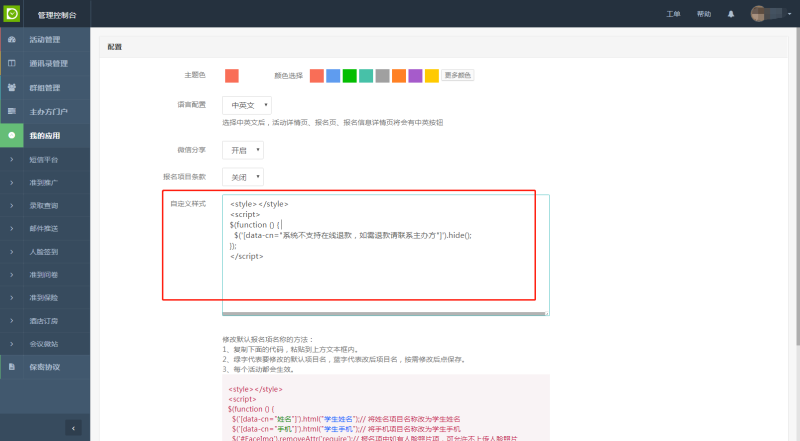Open user account dropdown arrow
The height and width of the screenshot is (441, 800).
(x=789, y=14)
